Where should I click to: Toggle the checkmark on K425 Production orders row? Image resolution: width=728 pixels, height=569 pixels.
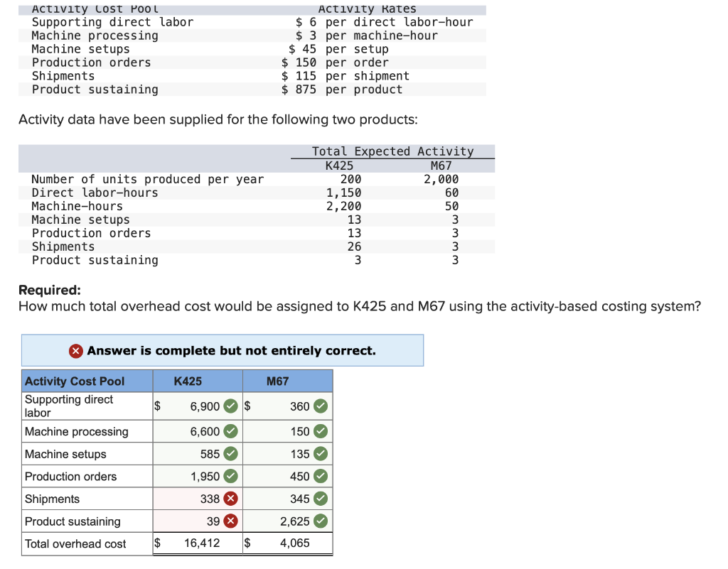pos(230,476)
